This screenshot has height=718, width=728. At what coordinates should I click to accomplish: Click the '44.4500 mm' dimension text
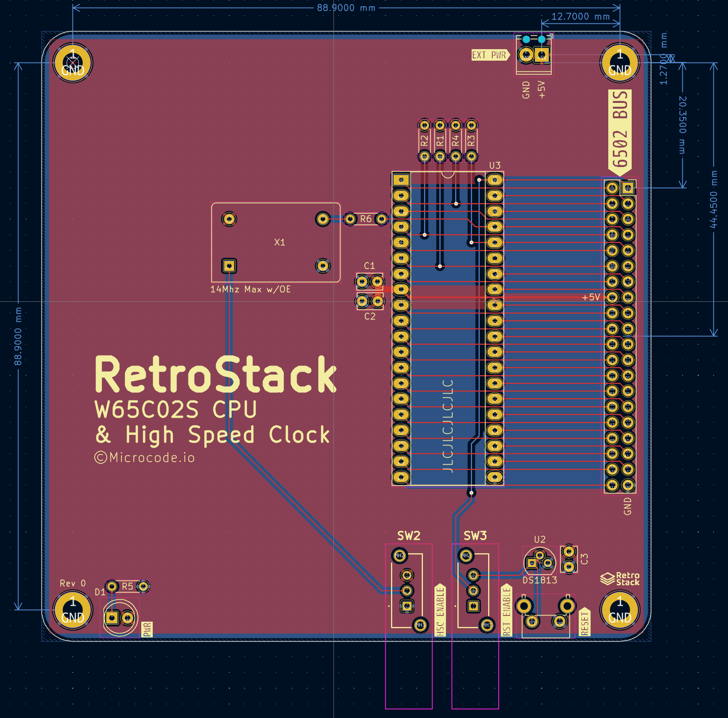[713, 199]
